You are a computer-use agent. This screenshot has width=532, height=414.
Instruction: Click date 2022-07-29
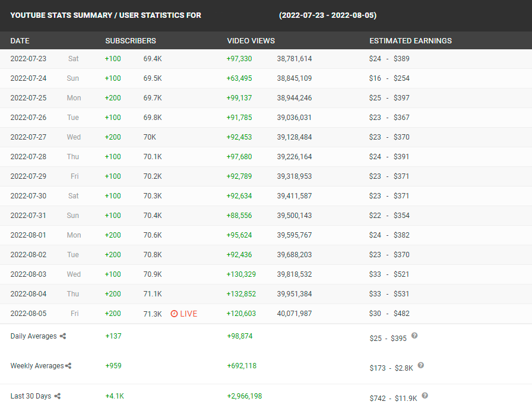point(28,176)
